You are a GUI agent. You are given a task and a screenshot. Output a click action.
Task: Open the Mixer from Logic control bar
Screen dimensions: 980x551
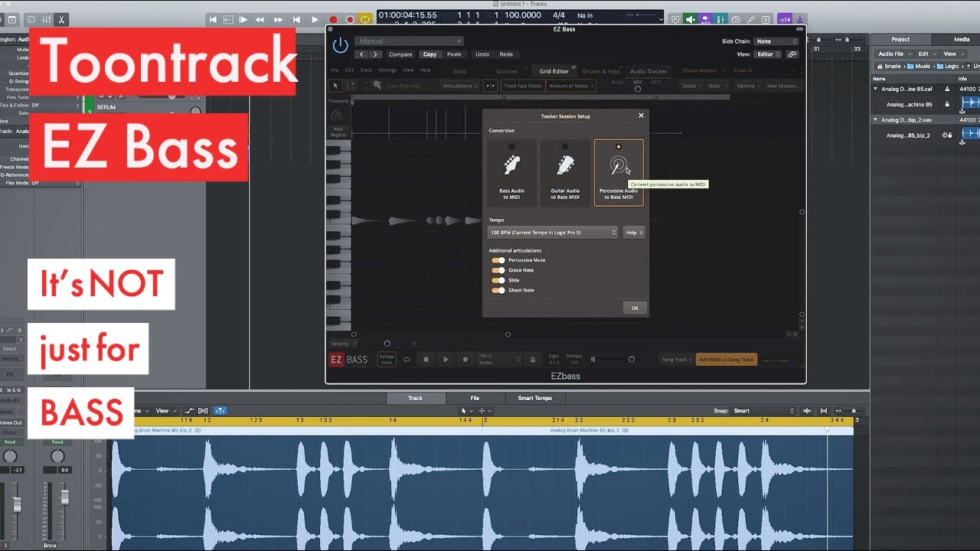(x=46, y=19)
